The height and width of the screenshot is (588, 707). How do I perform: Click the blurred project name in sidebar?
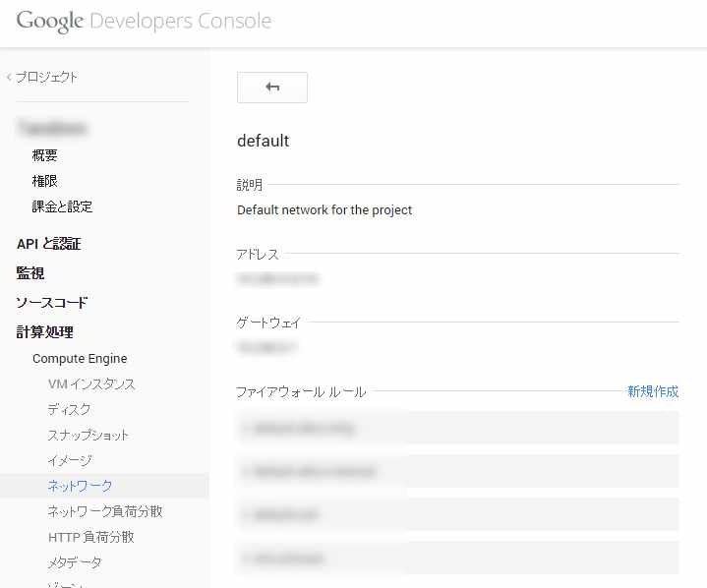coord(53,128)
